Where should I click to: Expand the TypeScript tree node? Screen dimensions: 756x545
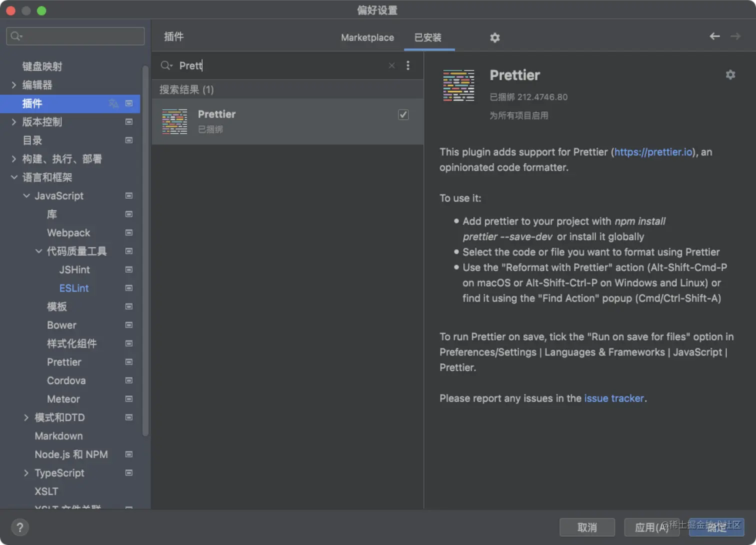(x=26, y=472)
